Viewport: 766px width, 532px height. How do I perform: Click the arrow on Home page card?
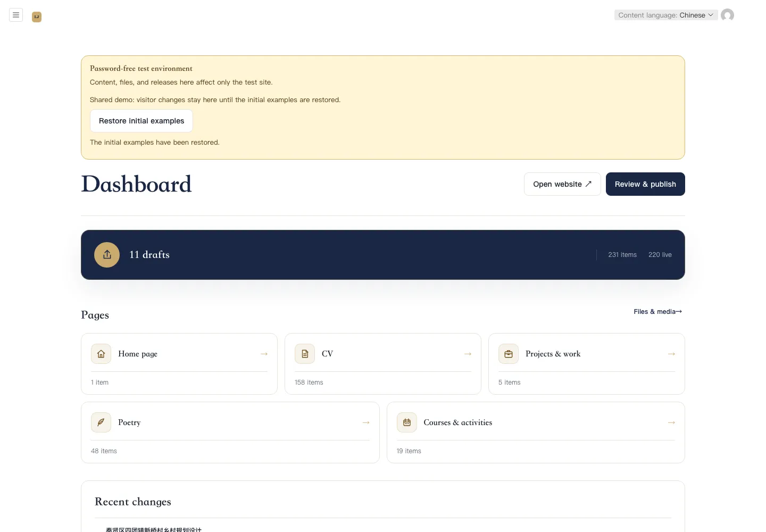264,354
